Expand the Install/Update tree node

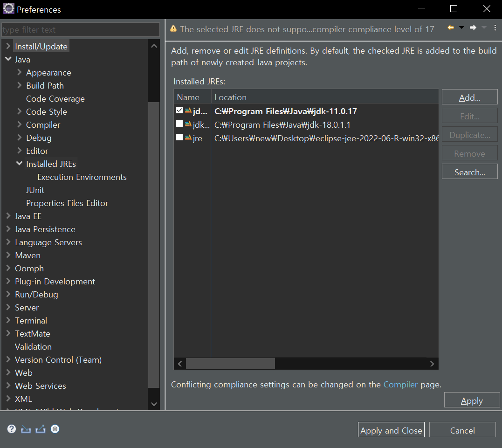[x=8, y=46]
